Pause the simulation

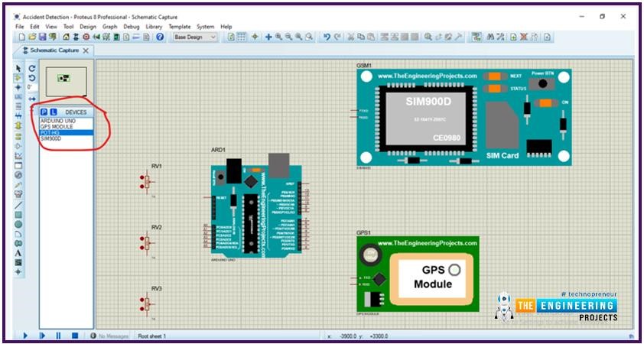coord(58,336)
